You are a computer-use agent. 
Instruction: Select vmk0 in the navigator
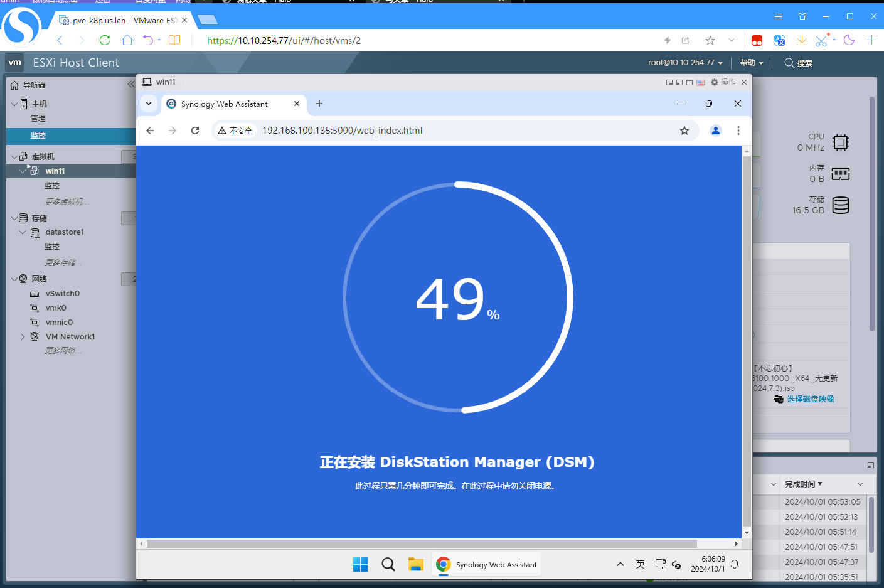coord(56,307)
